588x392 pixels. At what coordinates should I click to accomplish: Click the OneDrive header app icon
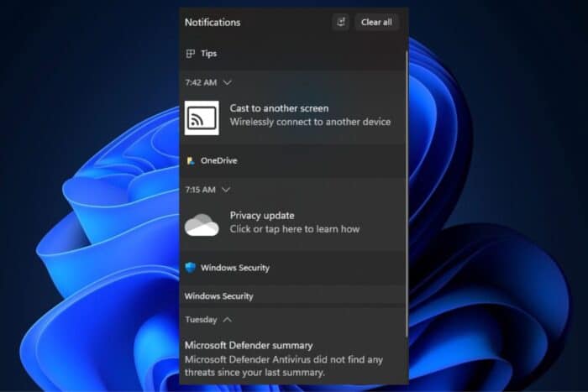191,160
